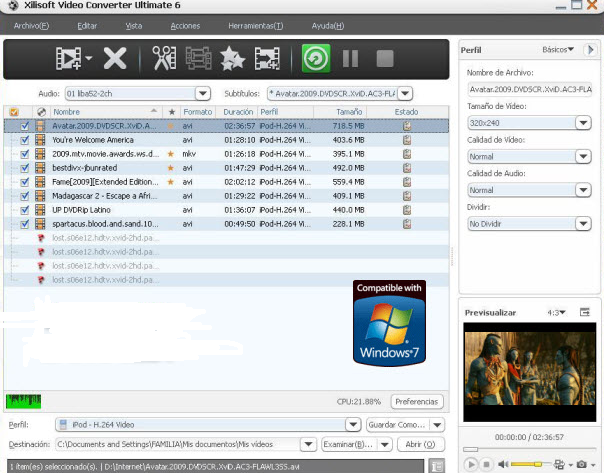Uncheck UP DVDRip Latino file
The image size is (604, 473).
point(25,210)
